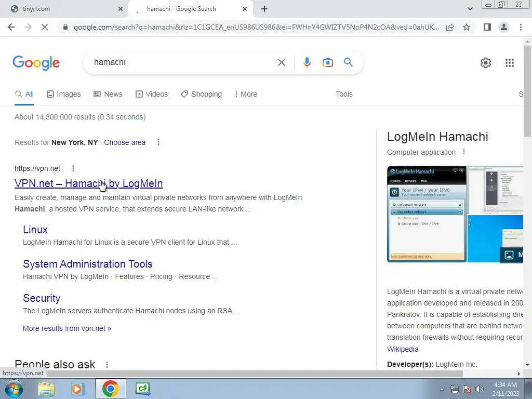
Task: Expand the More search filters menu
Action: [x=246, y=95]
